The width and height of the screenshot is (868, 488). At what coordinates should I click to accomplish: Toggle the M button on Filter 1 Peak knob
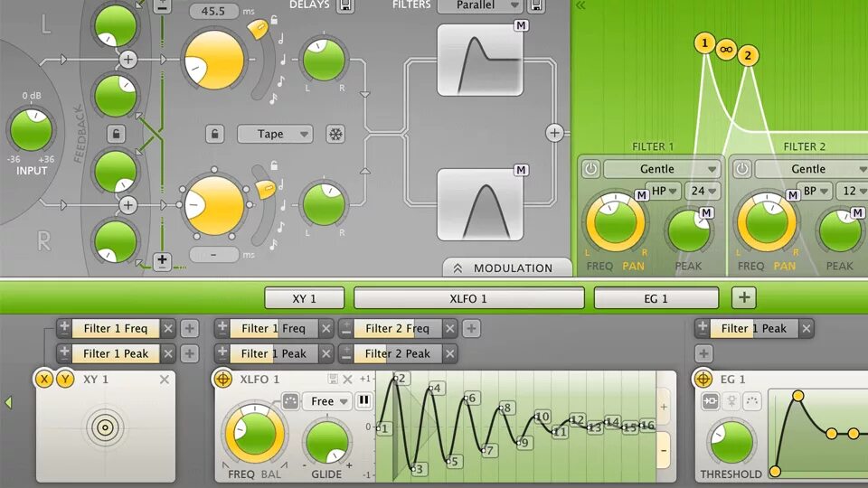tap(706, 213)
